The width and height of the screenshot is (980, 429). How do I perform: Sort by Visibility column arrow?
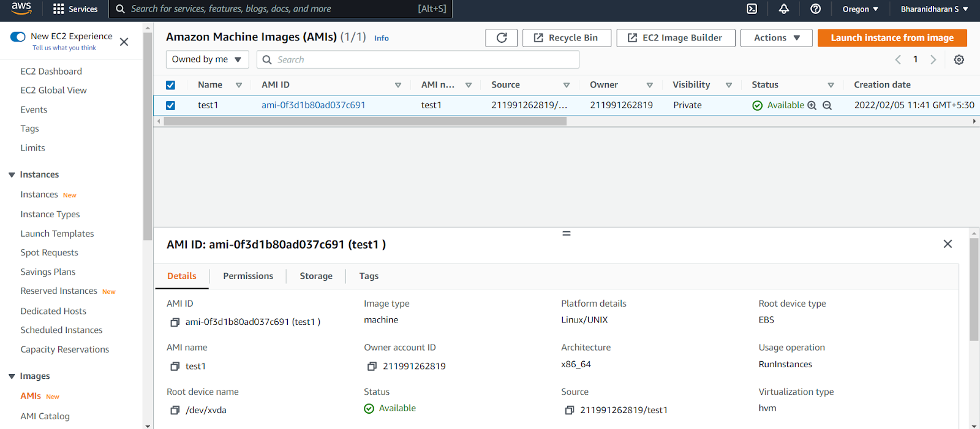tap(729, 85)
